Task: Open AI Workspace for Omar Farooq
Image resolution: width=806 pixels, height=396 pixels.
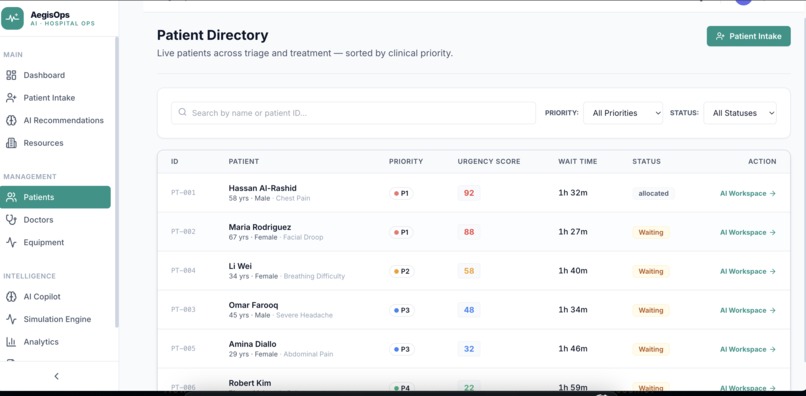Action: click(747, 311)
